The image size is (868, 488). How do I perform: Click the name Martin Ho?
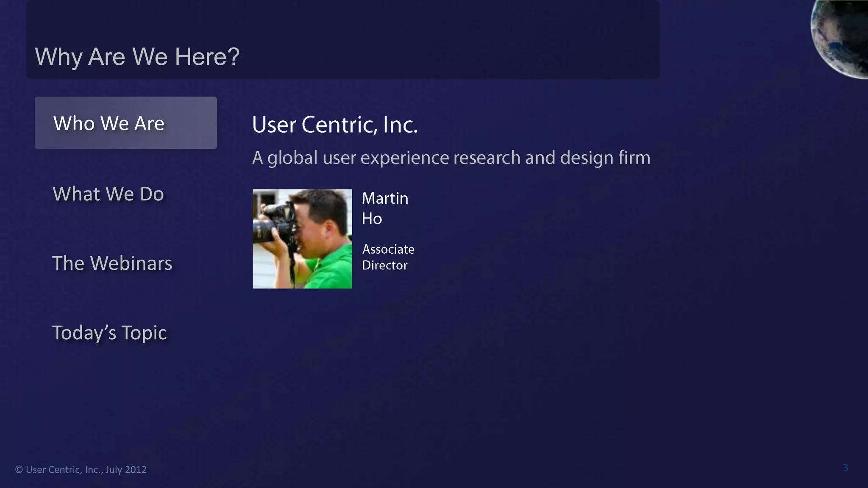click(x=385, y=208)
